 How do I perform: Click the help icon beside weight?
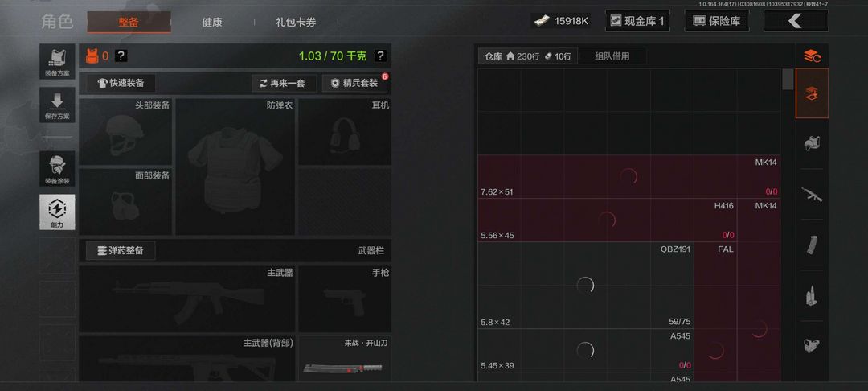tap(379, 56)
